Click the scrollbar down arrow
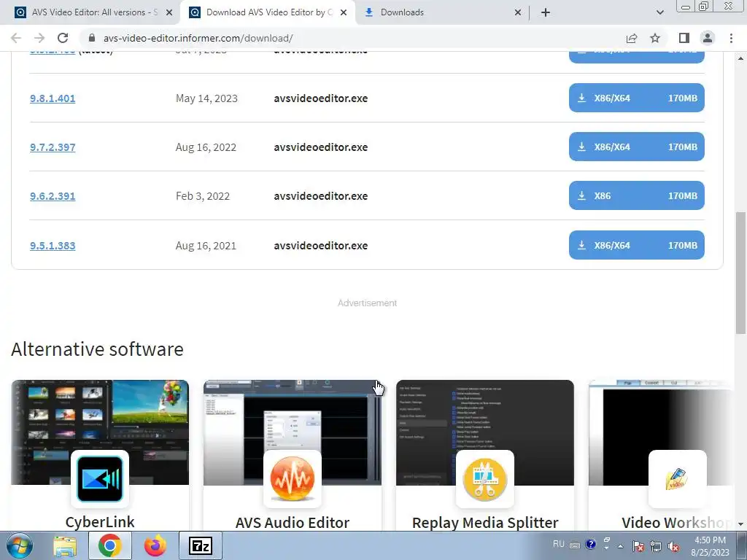The width and height of the screenshot is (747, 560). [x=740, y=524]
